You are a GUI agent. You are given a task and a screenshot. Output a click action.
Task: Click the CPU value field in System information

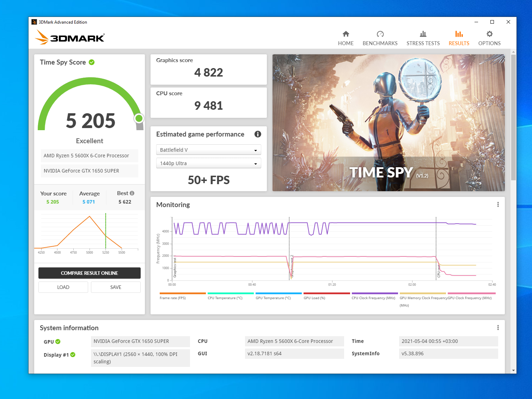(294, 341)
